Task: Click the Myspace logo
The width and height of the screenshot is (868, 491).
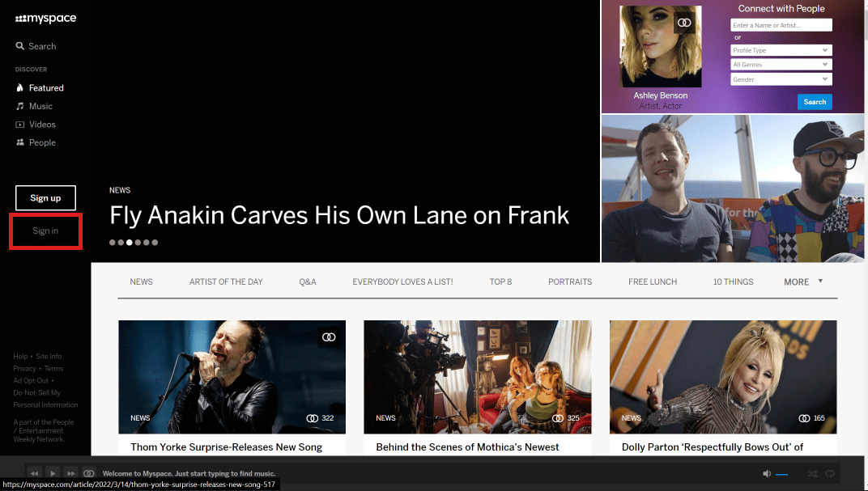Action: tap(45, 19)
